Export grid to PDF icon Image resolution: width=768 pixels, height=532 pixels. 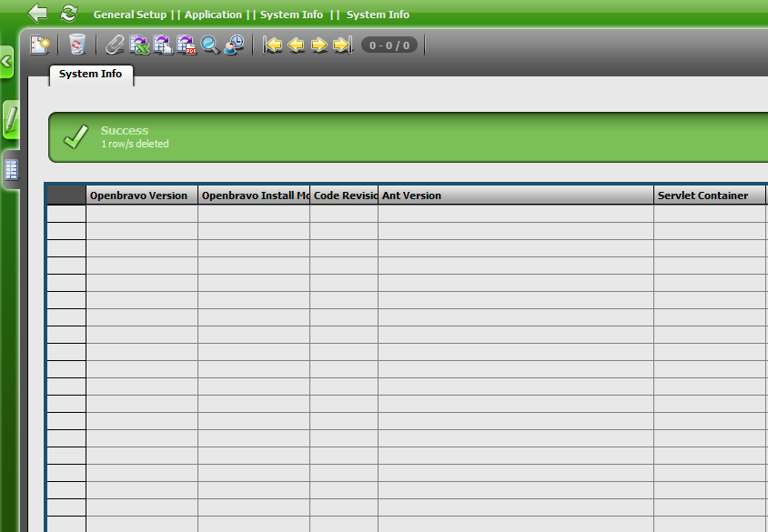click(x=187, y=45)
